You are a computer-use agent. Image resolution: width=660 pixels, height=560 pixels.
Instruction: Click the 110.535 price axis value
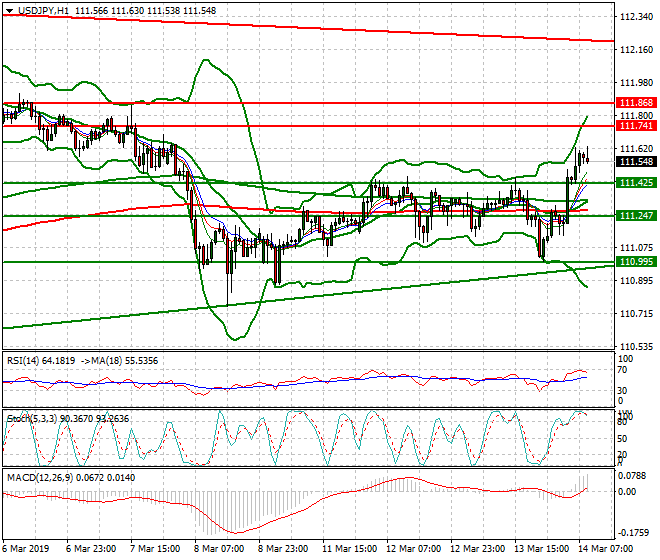(636, 347)
